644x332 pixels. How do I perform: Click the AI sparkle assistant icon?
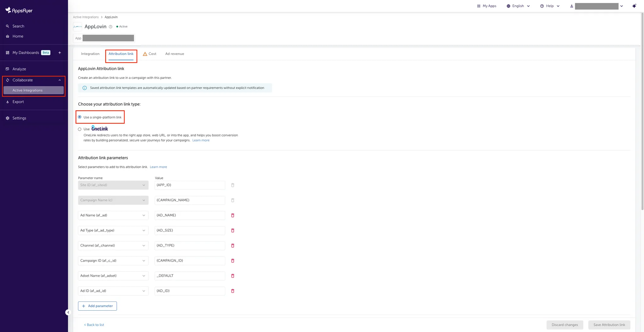(x=634, y=6)
